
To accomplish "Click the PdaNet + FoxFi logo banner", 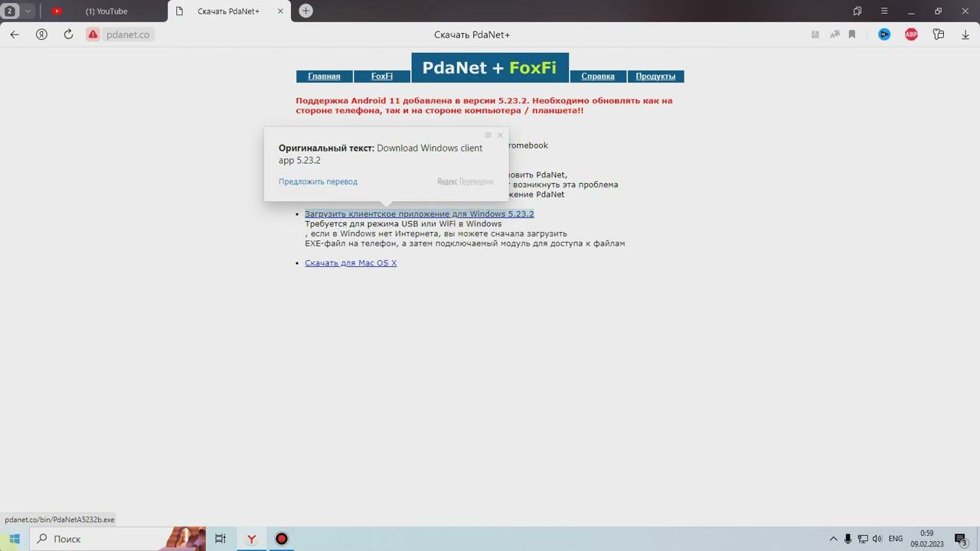I will coord(490,67).
